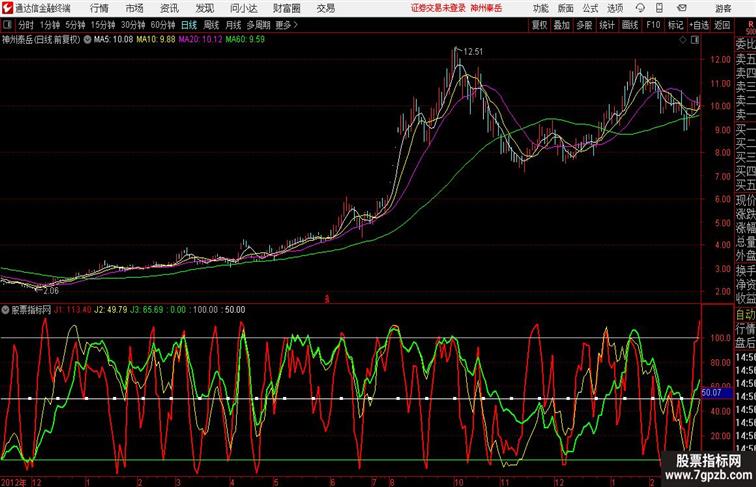Switch to the 60分钟 period tab
Screen dimensions: 756x487
coord(163,25)
